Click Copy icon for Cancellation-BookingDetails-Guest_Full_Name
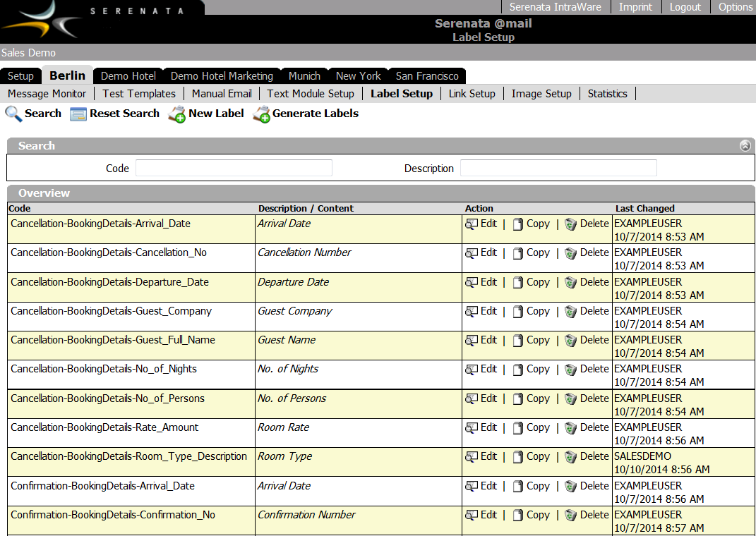 tap(518, 341)
